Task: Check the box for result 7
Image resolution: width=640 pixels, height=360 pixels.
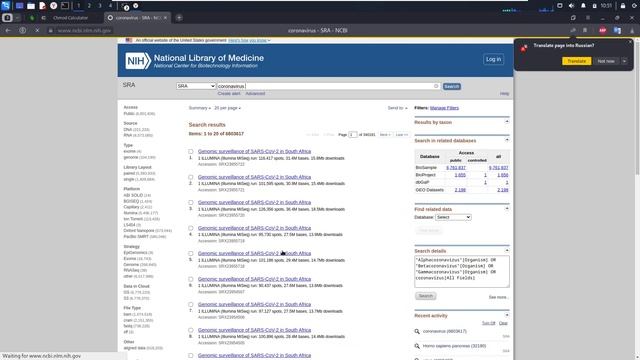Action: tap(191, 304)
